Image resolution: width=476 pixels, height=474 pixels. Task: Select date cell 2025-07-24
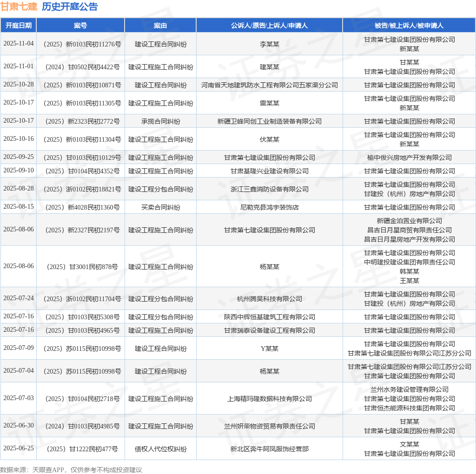tap(19, 298)
